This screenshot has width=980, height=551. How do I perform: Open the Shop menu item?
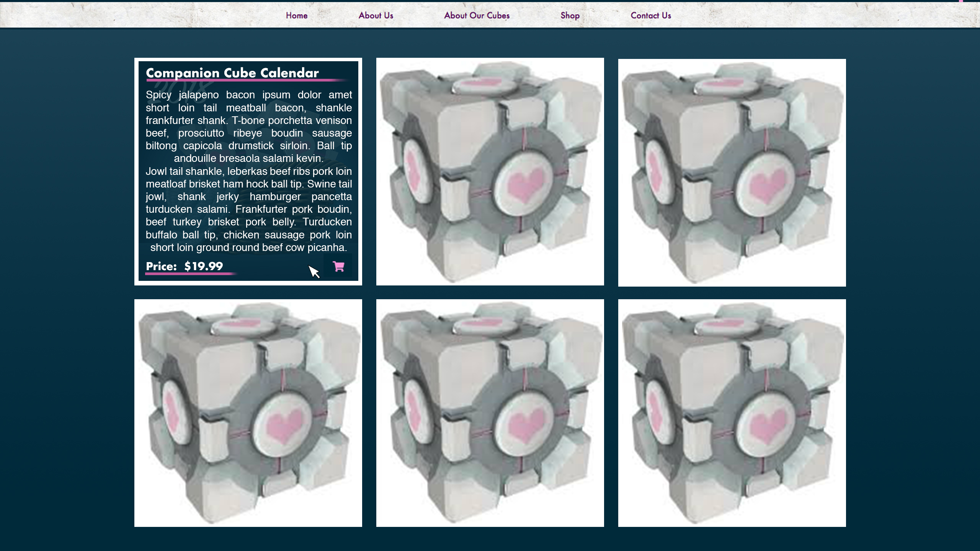pyautogui.click(x=570, y=16)
